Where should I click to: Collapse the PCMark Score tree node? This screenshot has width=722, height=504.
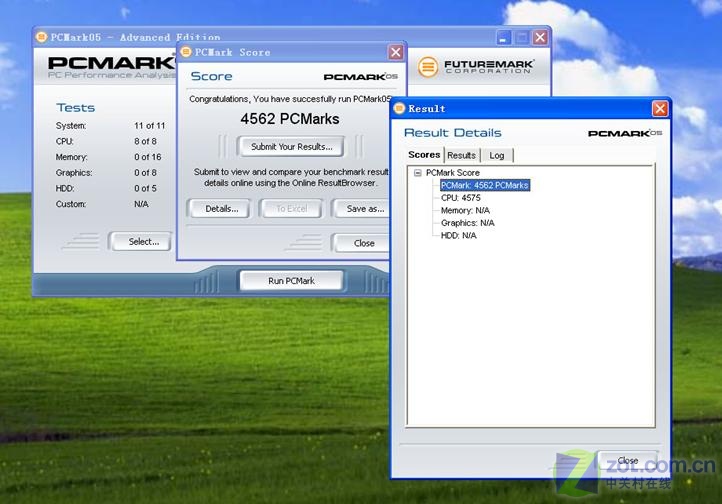click(418, 173)
